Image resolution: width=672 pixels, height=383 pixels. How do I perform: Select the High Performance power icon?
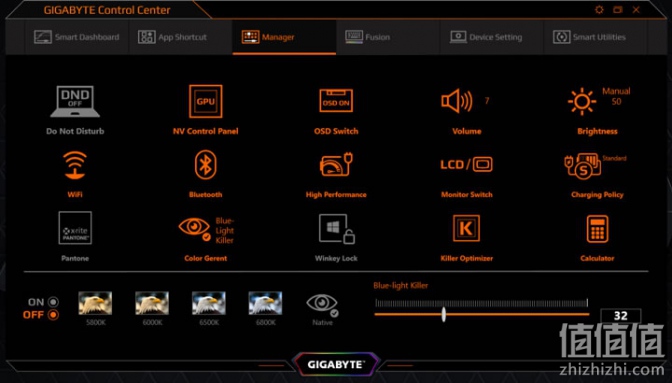[336, 165]
